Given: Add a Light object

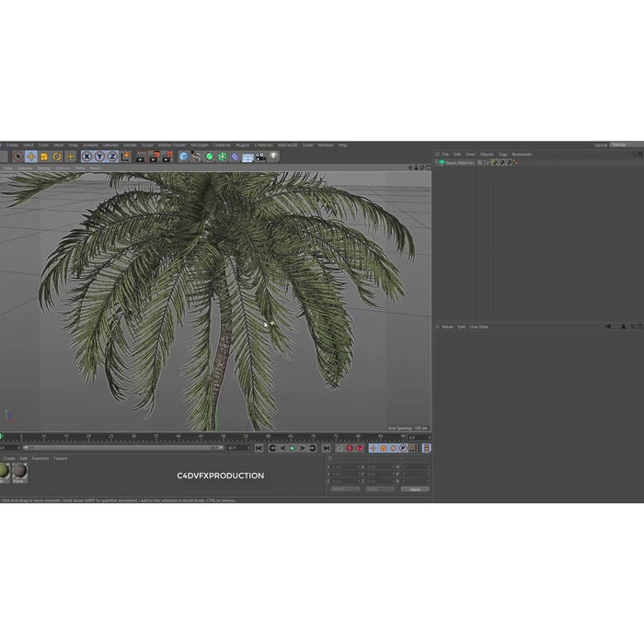Looking at the screenshot, I should click(273, 156).
